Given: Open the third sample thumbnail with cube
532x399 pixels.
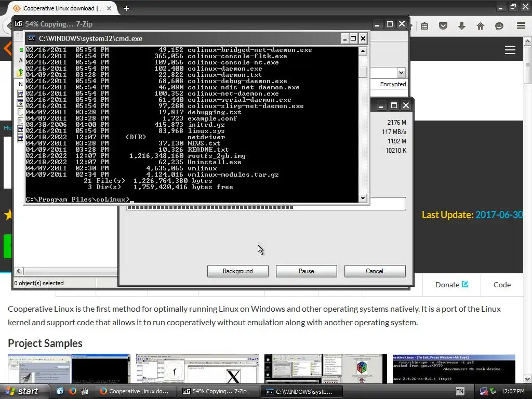Looking at the screenshot, I should point(325,369).
